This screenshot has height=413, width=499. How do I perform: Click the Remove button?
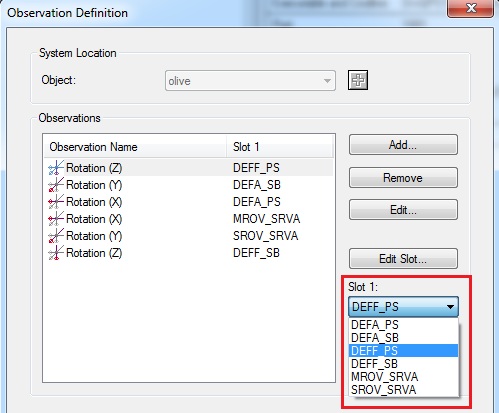coord(403,178)
